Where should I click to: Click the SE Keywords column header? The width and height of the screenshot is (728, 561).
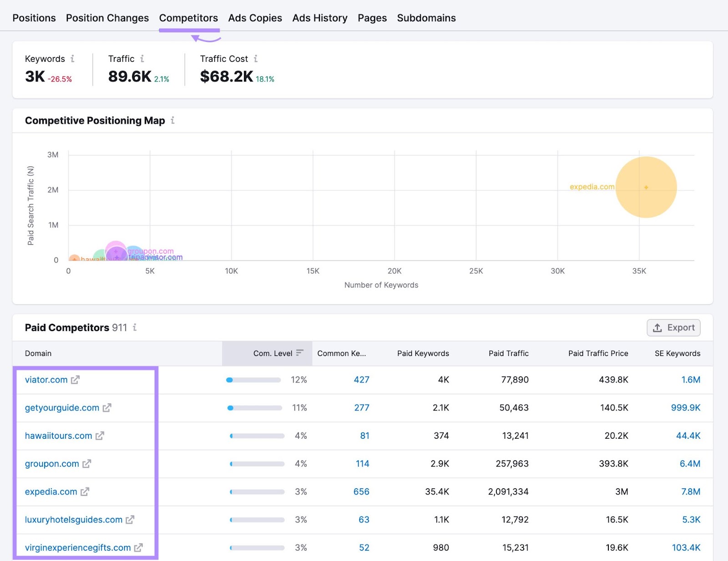pos(677,353)
